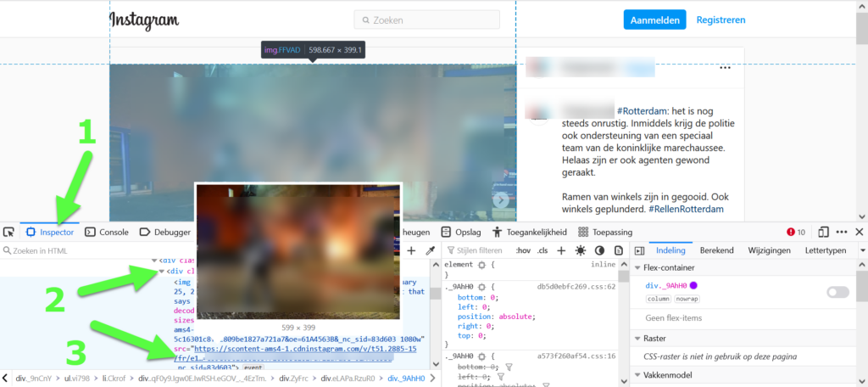Screen dimensions: 868x387
Task: Add a new style rule with plus icon
Action: point(561,250)
